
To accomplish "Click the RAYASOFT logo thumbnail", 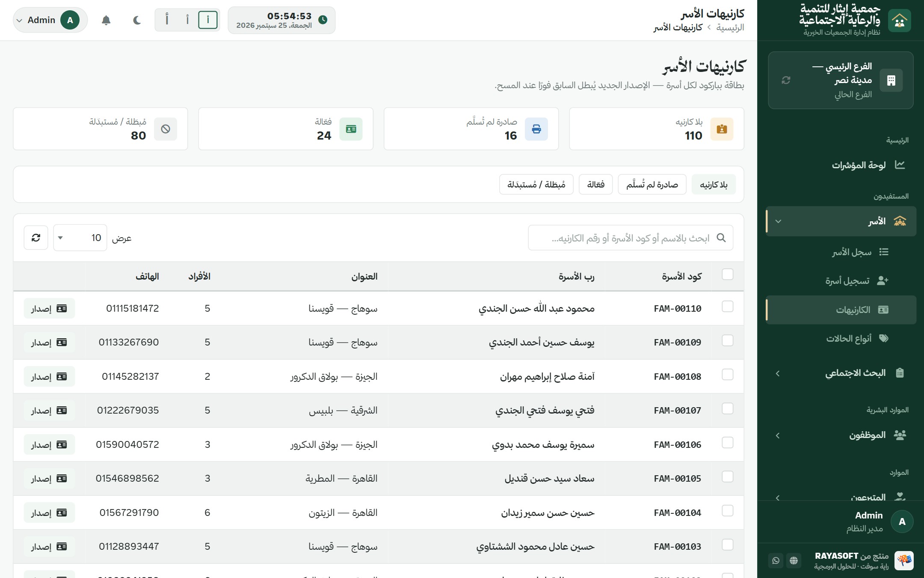I will tap(904, 560).
